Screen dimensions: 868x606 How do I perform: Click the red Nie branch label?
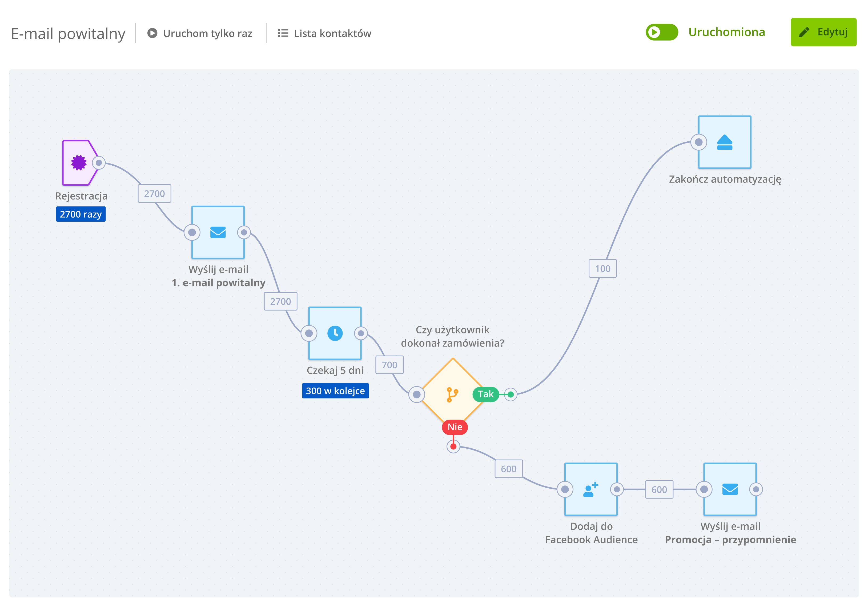point(455,427)
